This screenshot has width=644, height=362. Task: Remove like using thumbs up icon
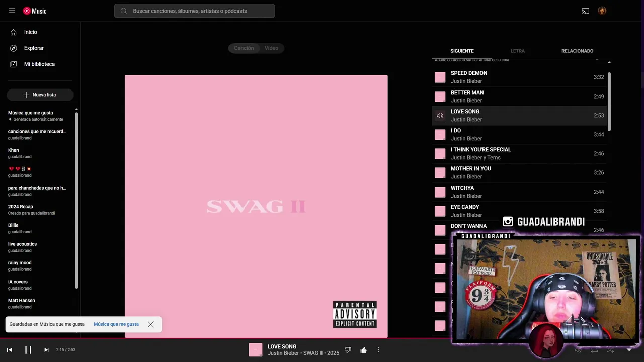pos(363,350)
